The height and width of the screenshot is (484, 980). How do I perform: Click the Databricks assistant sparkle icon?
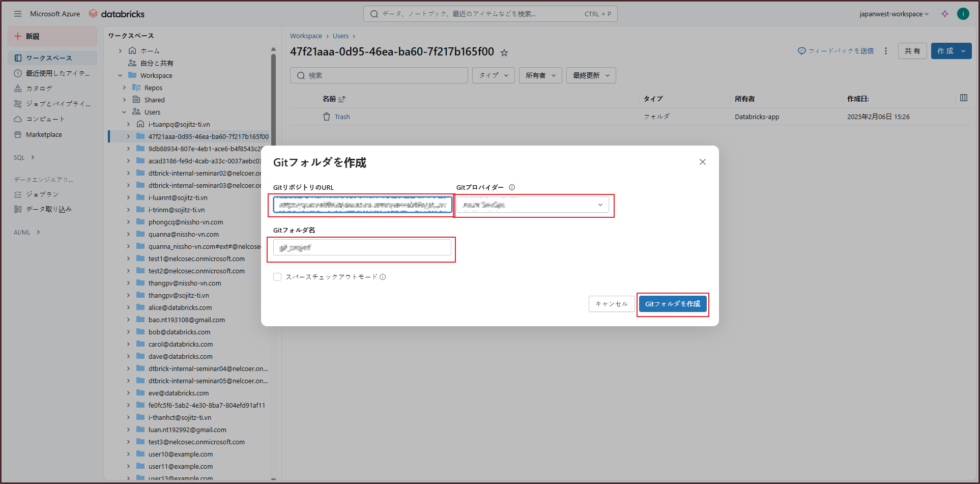click(x=945, y=14)
